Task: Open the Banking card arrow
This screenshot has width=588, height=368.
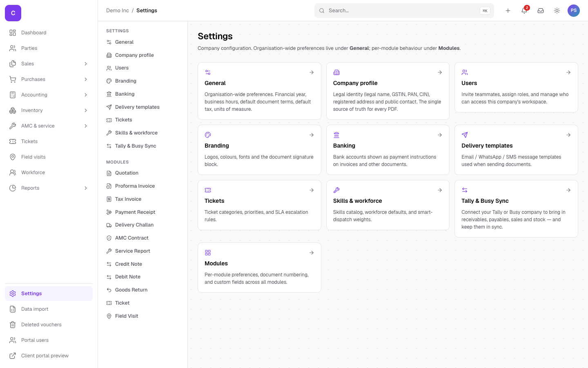Action: [440, 135]
